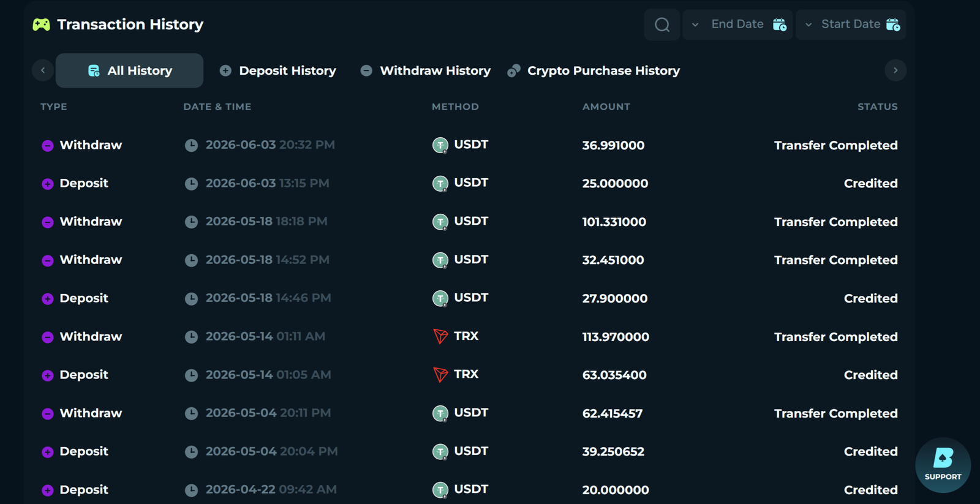Click Credited status for 63.035400 deposit
980x504 pixels.
(x=871, y=375)
